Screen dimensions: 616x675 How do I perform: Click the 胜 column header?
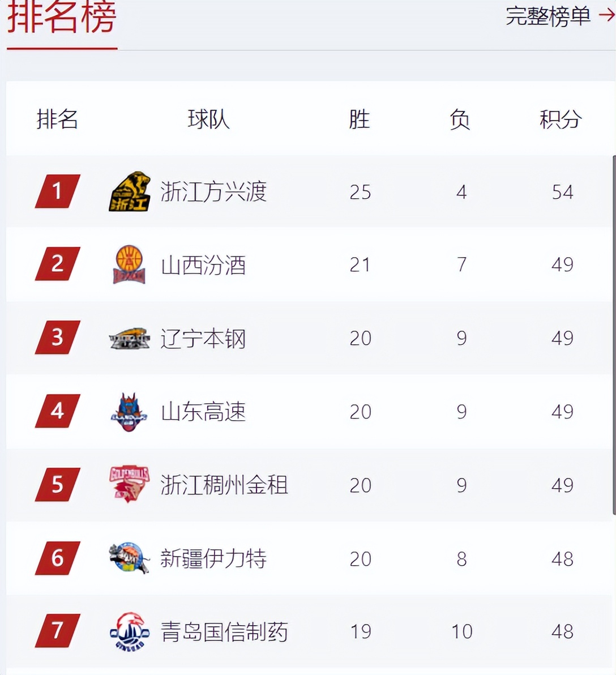360,119
